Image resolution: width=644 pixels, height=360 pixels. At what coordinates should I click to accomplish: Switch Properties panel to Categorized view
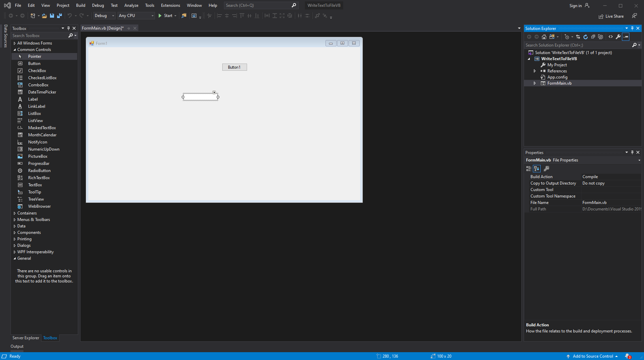click(x=528, y=168)
